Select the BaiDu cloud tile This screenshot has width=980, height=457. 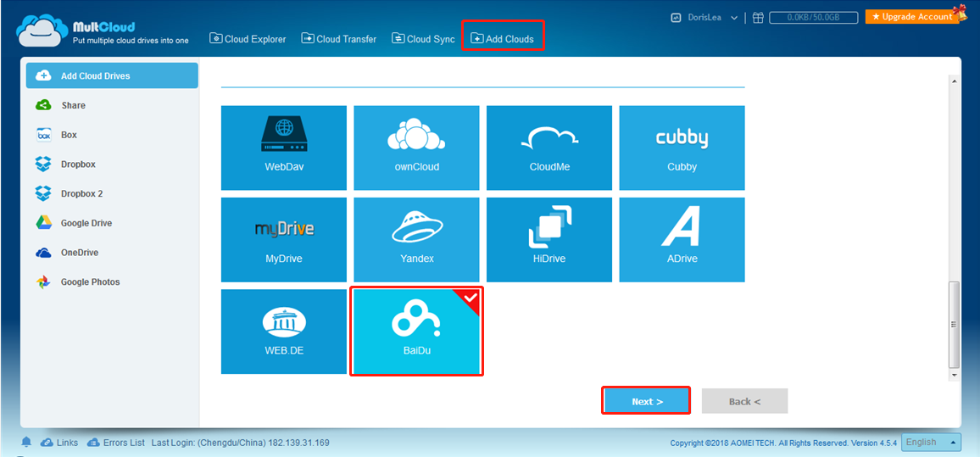coord(416,332)
